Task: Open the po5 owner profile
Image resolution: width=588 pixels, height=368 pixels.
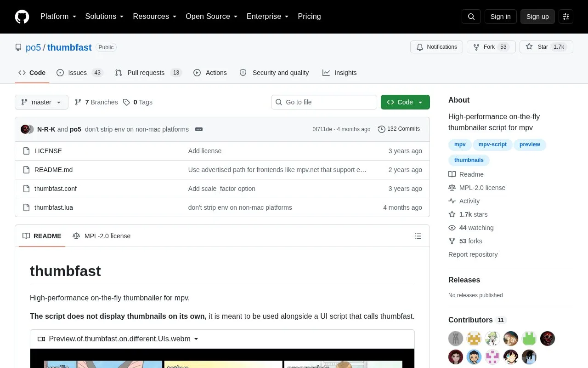Action: [33, 47]
